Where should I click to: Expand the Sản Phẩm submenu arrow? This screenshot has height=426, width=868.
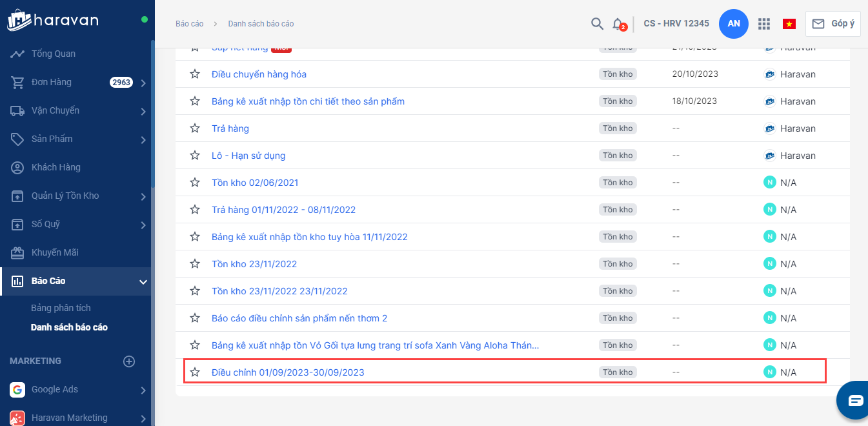(x=143, y=139)
